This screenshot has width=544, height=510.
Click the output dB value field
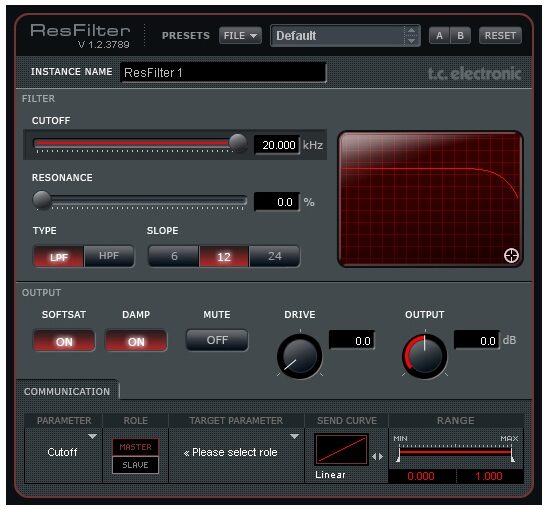pyautogui.click(x=477, y=340)
